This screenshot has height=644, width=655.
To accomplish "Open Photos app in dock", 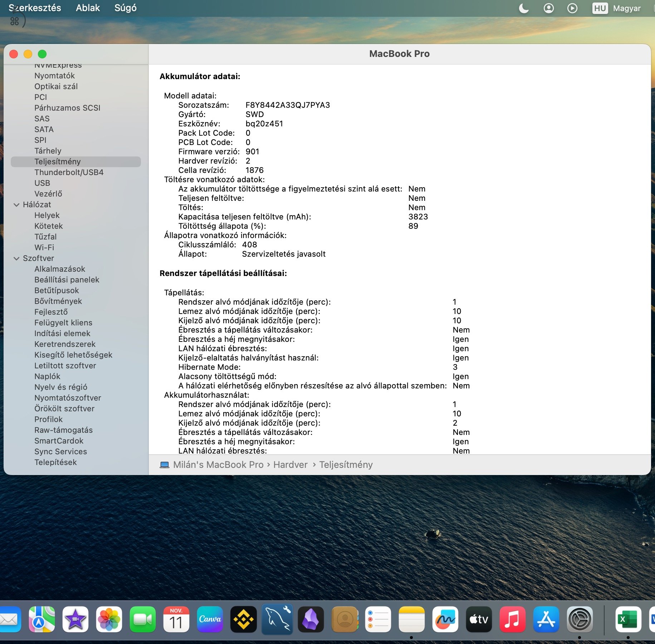I will pyautogui.click(x=109, y=619).
